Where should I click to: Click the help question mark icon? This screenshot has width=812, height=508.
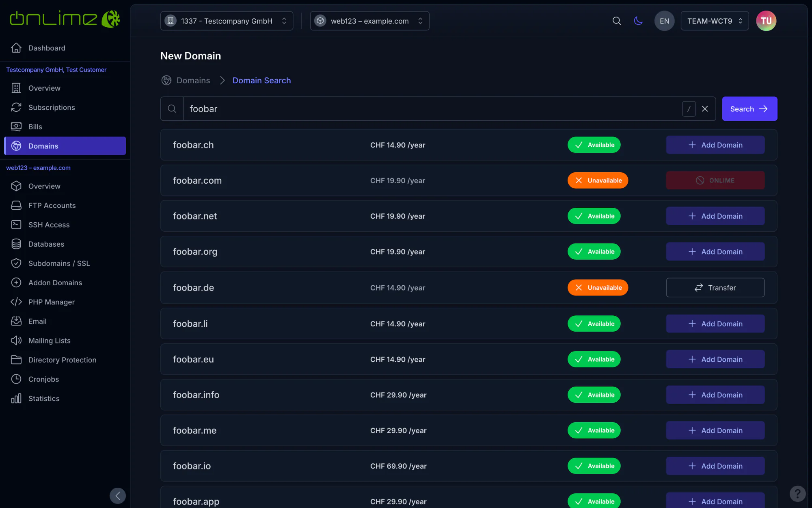[797, 494]
